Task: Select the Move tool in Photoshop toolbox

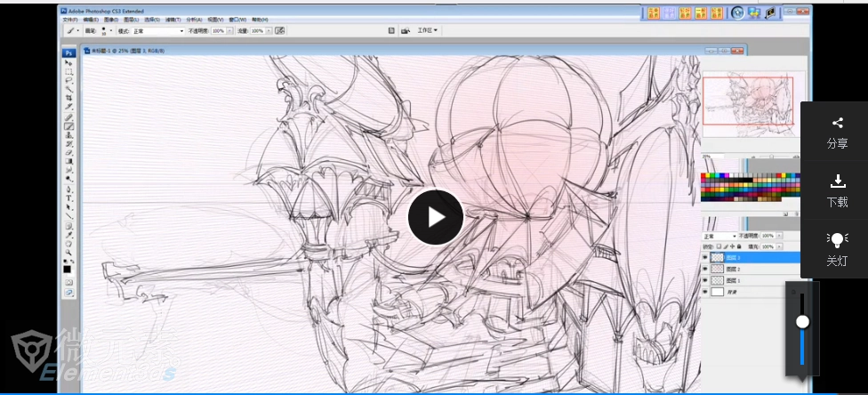Action: (x=68, y=63)
